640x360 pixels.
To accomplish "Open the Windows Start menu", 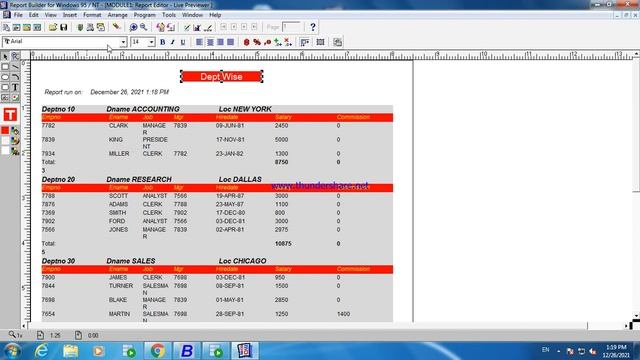I will [13, 351].
